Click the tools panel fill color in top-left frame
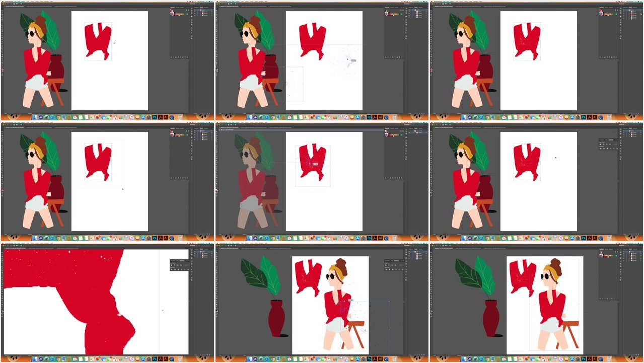Screen dimensions: 644x363 coord(2,69)
